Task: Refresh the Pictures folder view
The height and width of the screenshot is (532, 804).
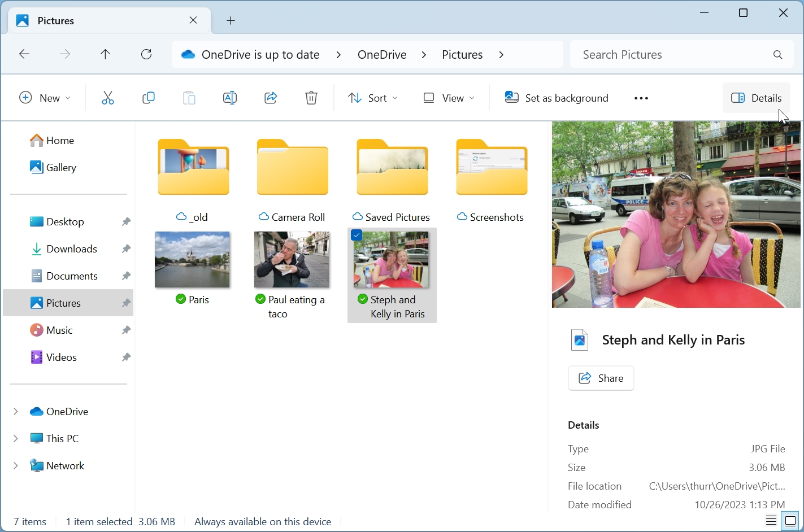Action: pos(146,55)
